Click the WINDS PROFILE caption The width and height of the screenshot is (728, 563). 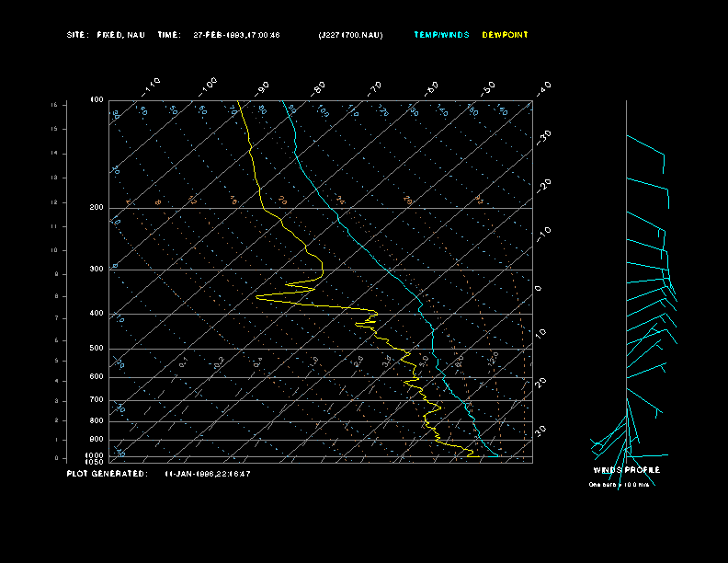pyautogui.click(x=626, y=470)
